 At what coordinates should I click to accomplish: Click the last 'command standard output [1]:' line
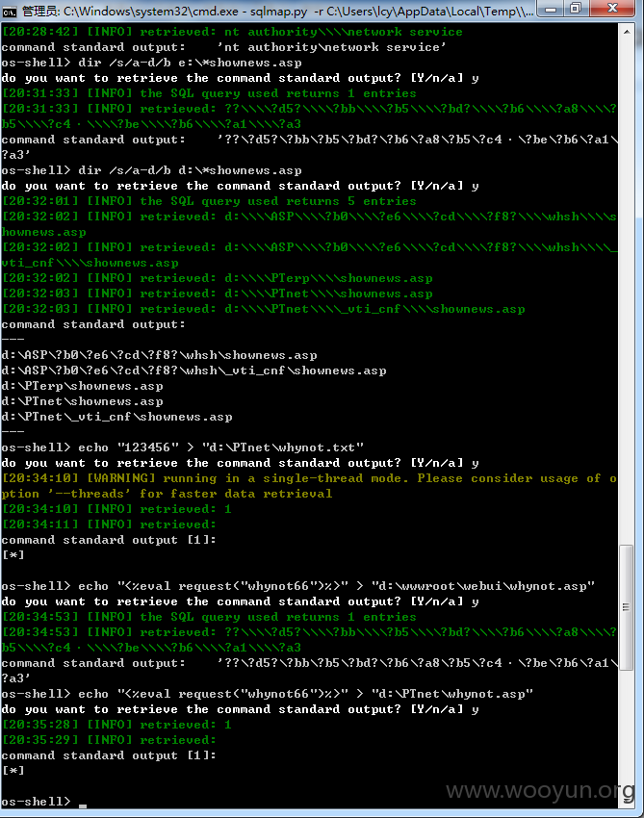[x=109, y=755]
